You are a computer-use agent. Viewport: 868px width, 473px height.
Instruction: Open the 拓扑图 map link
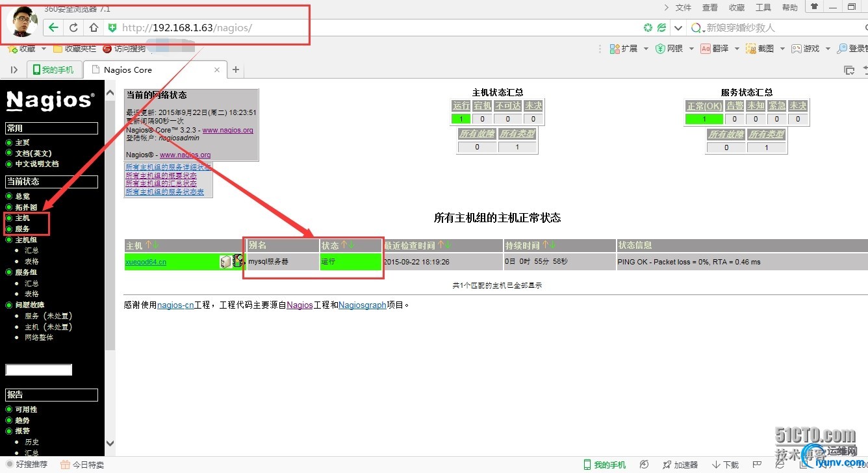(27, 207)
